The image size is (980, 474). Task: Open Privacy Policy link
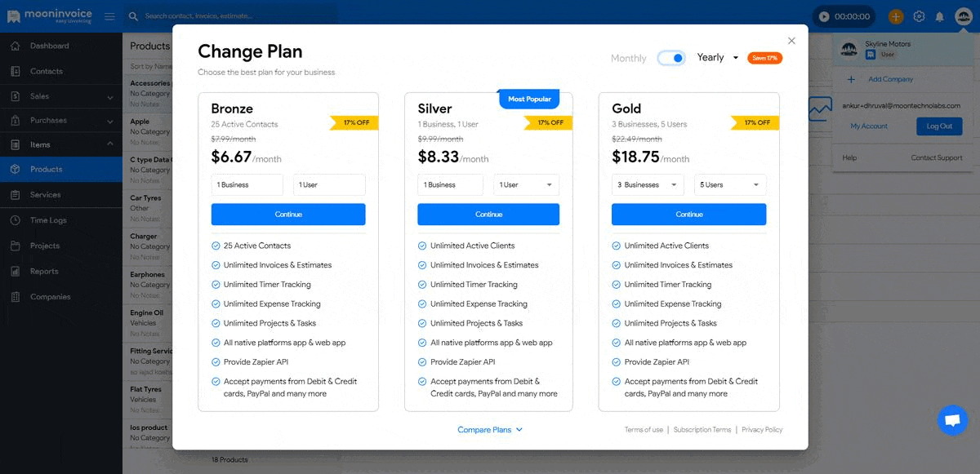pyautogui.click(x=762, y=430)
